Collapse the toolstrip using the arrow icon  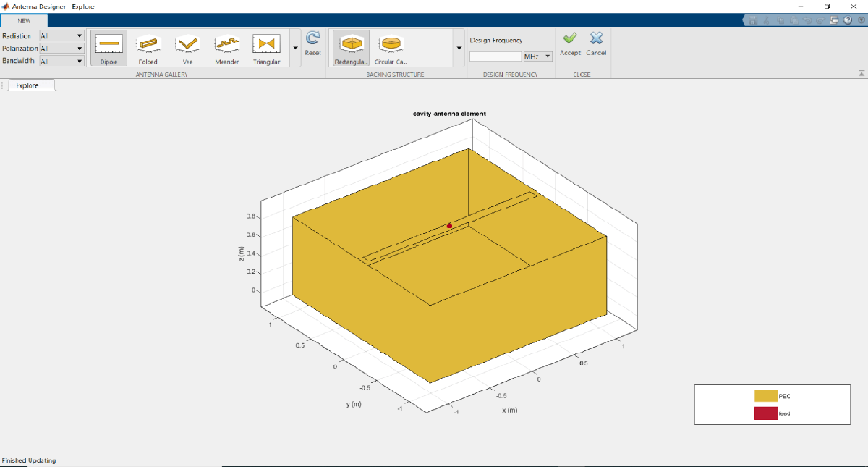tap(861, 72)
